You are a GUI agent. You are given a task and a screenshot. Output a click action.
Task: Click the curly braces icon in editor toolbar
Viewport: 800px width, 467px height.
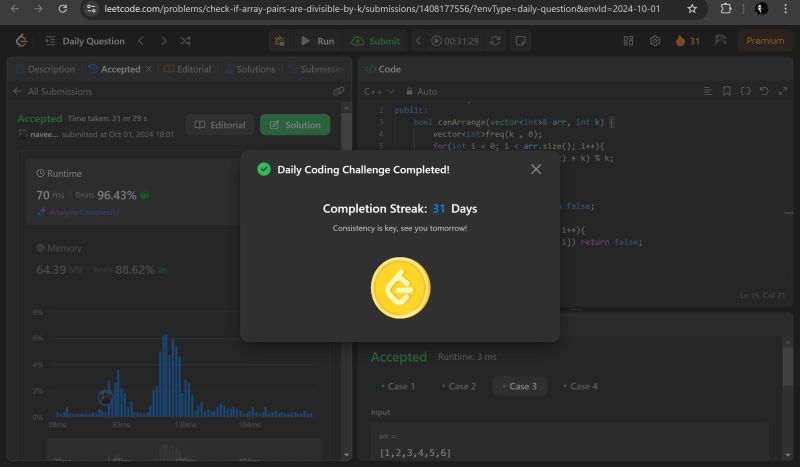[x=745, y=91]
